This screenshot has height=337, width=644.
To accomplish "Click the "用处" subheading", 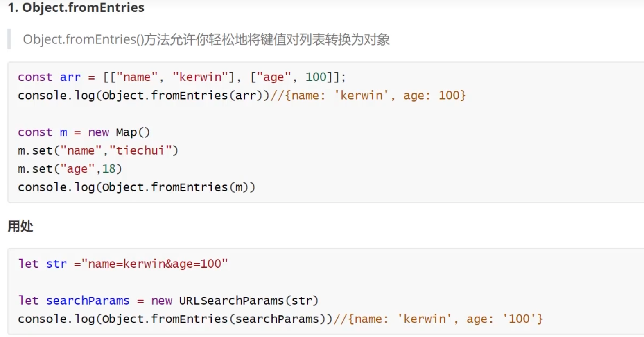I will click(x=20, y=226).
